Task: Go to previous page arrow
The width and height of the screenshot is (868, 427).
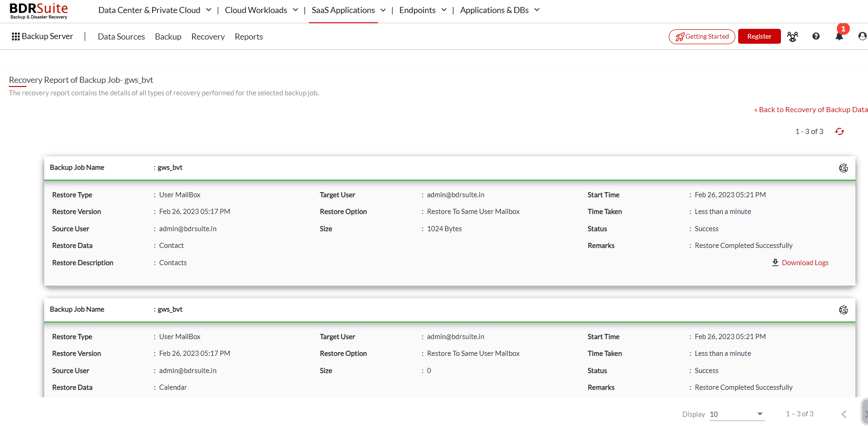Action: [x=844, y=414]
